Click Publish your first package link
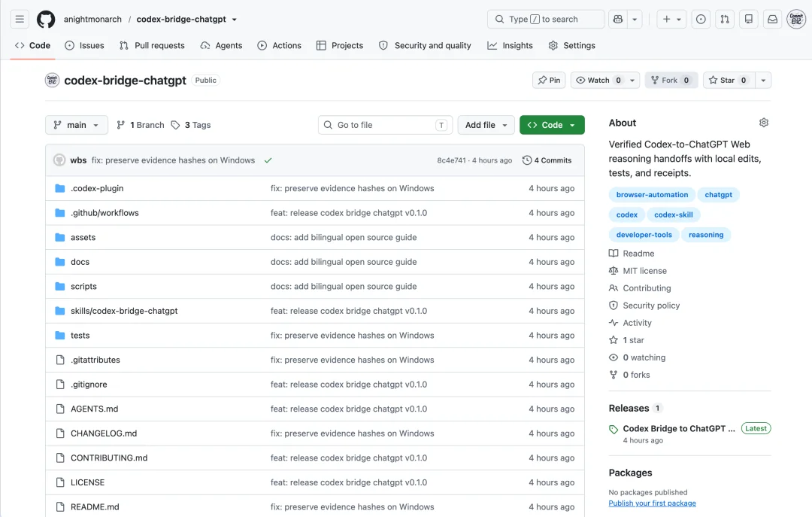 pos(652,503)
